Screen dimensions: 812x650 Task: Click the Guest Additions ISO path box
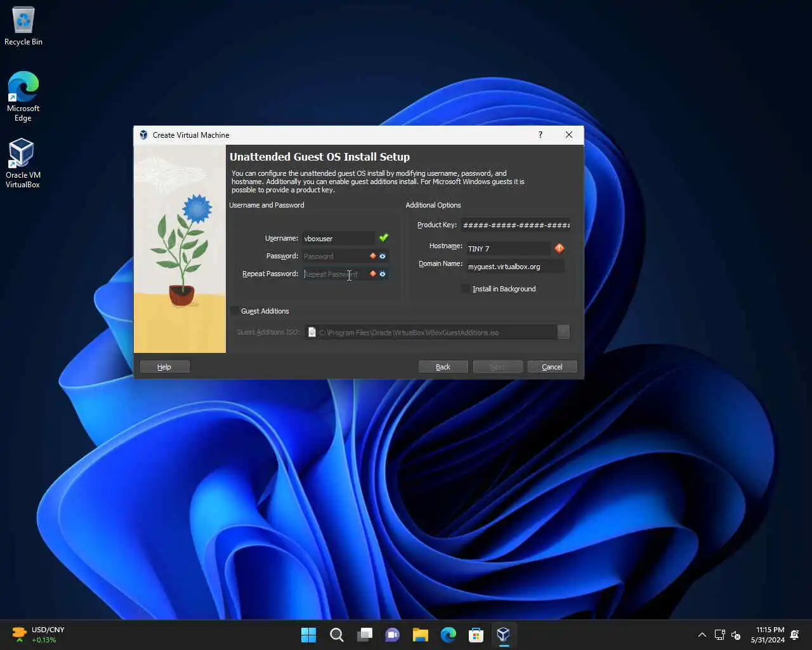(431, 332)
